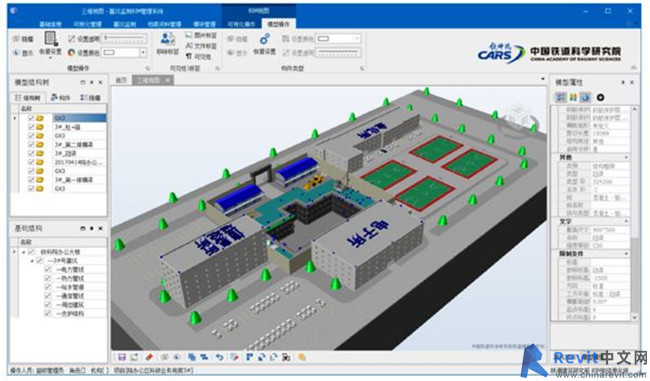
Task: Open the 首页 document tab
Action: (x=121, y=80)
